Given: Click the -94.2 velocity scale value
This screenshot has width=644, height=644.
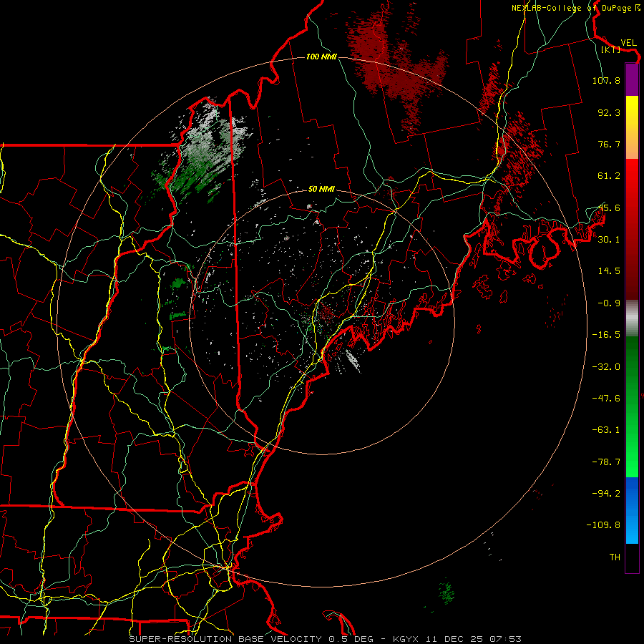Looking at the screenshot, I should click(606, 493).
